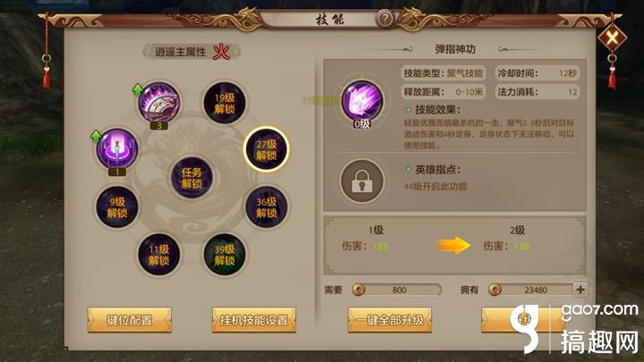Click the 9级解锁 locked skill slot

pyautogui.click(x=117, y=207)
